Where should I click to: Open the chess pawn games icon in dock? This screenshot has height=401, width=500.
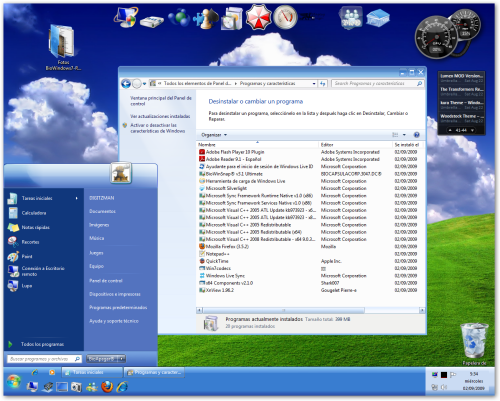tap(206, 19)
